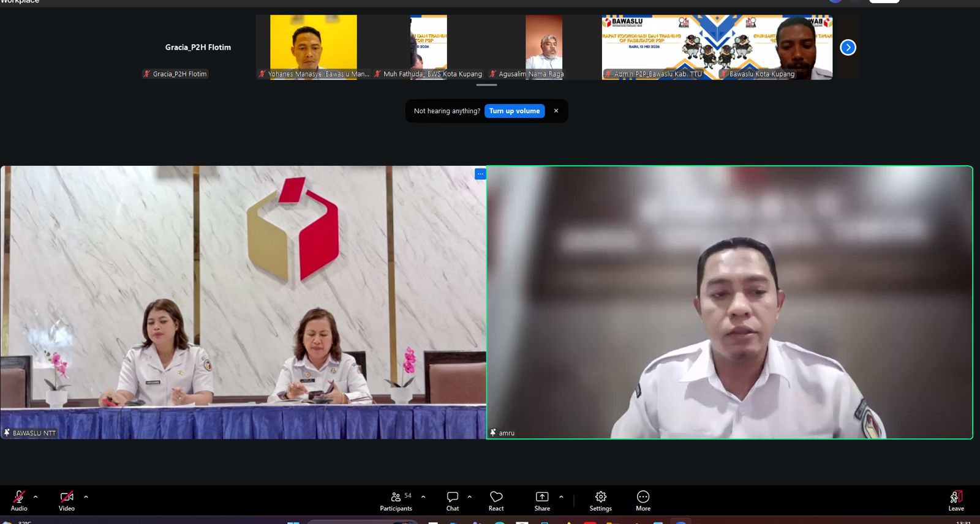Select Yohanes Manasye participant thumbnail
This screenshot has width=980, height=524.
click(x=314, y=47)
